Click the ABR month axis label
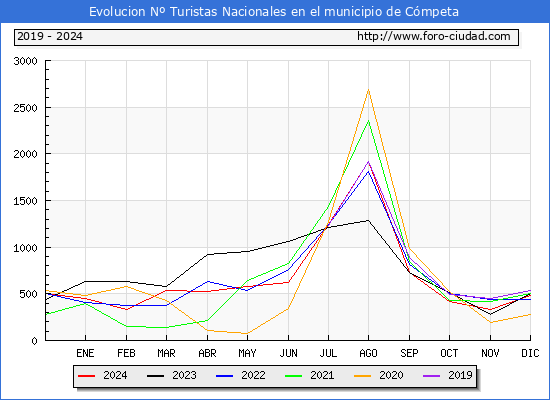The height and width of the screenshot is (400, 550). tap(207, 353)
